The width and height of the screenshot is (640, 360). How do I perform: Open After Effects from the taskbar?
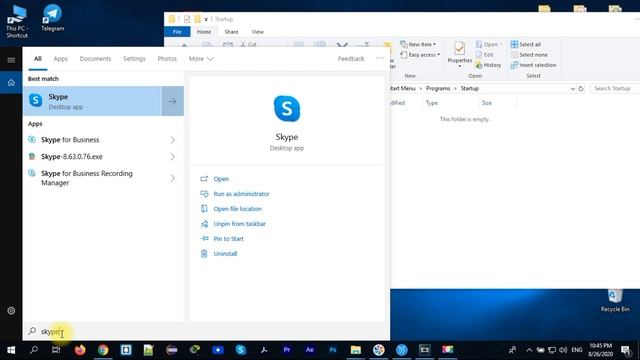[309, 350]
